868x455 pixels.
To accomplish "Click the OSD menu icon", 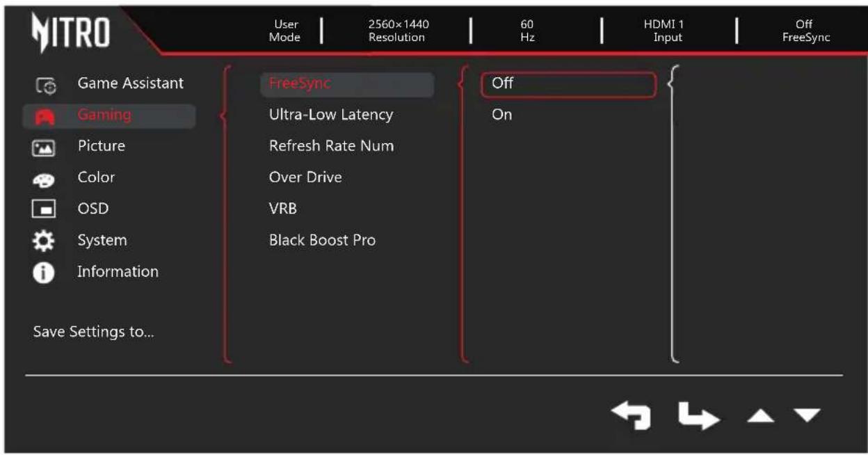I will 44,210.
